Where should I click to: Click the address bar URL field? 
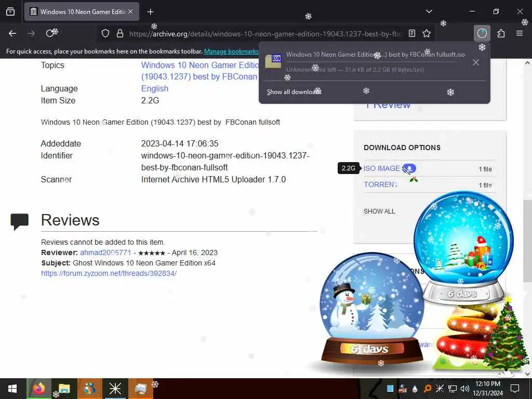point(265,34)
